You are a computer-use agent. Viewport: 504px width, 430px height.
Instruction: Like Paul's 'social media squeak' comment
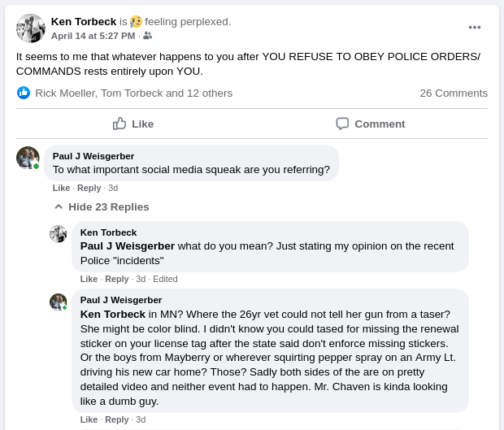tap(61, 188)
